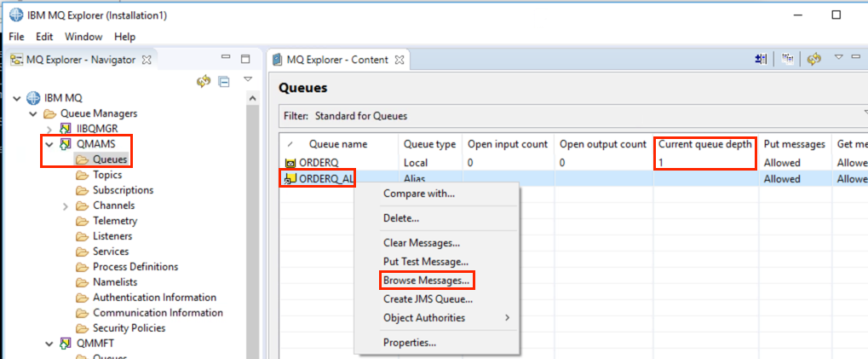Click the Content view refresh icon
868x359 pixels.
813,59
